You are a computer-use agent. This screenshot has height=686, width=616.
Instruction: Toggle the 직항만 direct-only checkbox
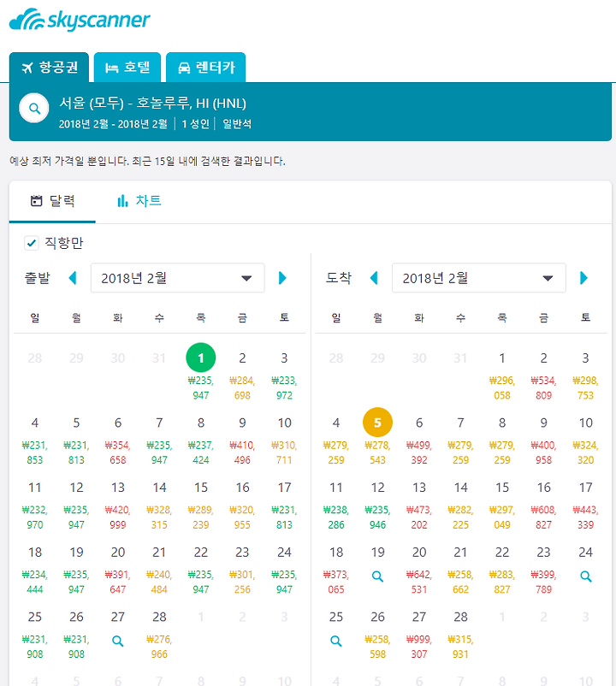pyautogui.click(x=32, y=243)
